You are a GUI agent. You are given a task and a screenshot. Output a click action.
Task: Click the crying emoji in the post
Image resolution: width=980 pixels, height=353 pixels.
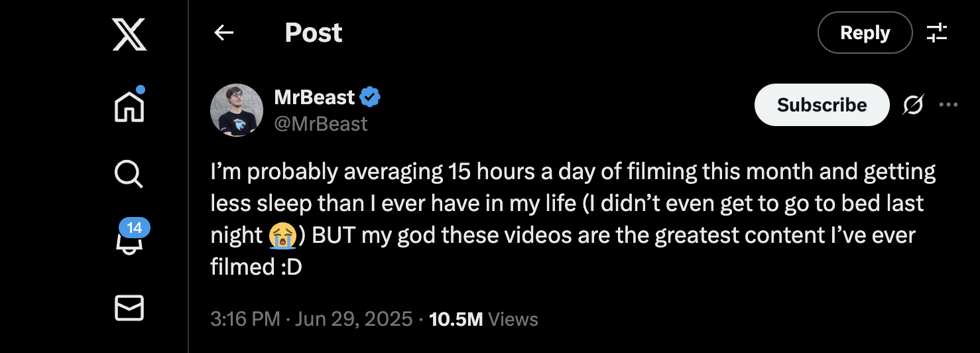coord(283,236)
